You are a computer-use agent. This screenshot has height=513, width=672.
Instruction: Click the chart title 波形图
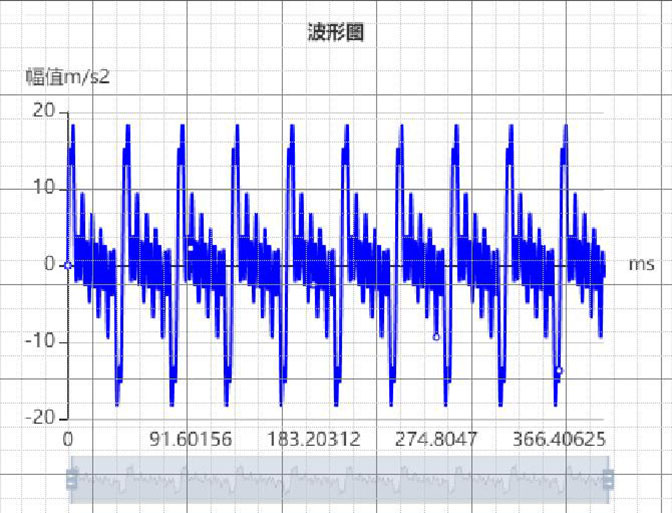point(335,33)
